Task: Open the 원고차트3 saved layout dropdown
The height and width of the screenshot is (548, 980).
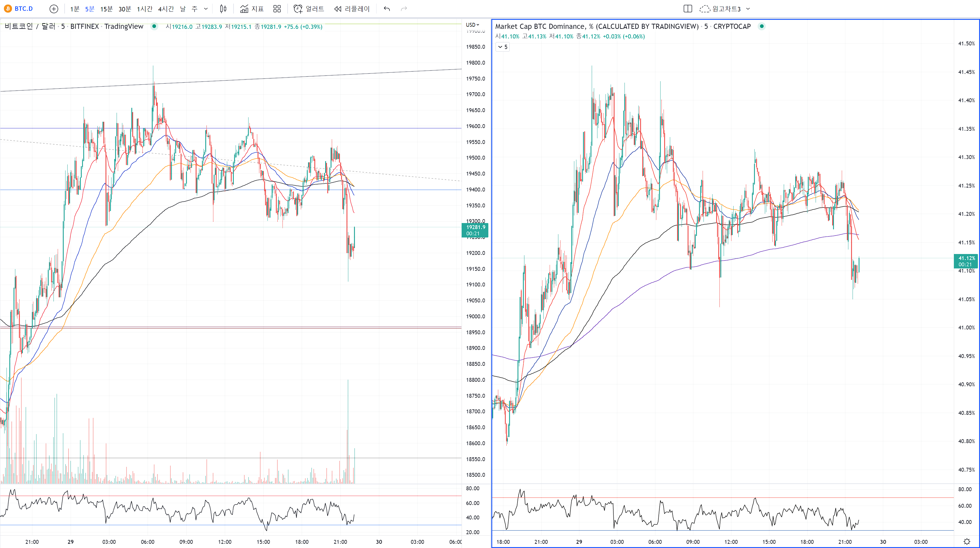Action: click(x=748, y=9)
